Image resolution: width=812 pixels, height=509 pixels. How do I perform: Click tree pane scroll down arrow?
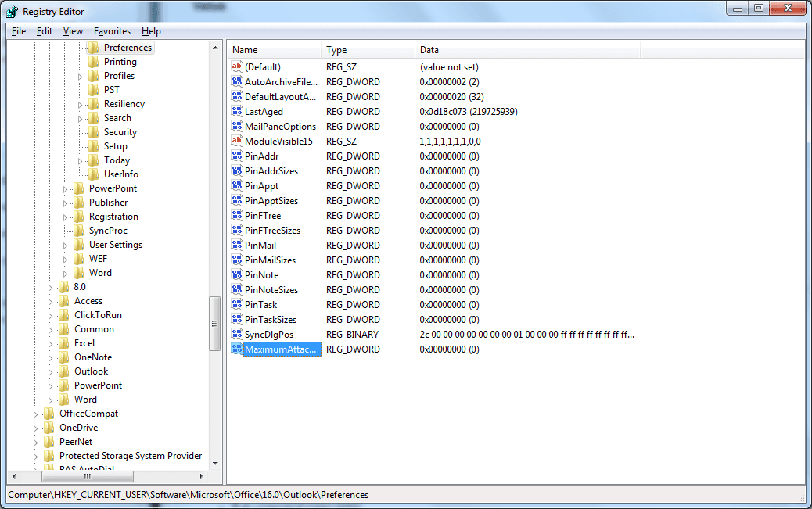click(x=215, y=464)
